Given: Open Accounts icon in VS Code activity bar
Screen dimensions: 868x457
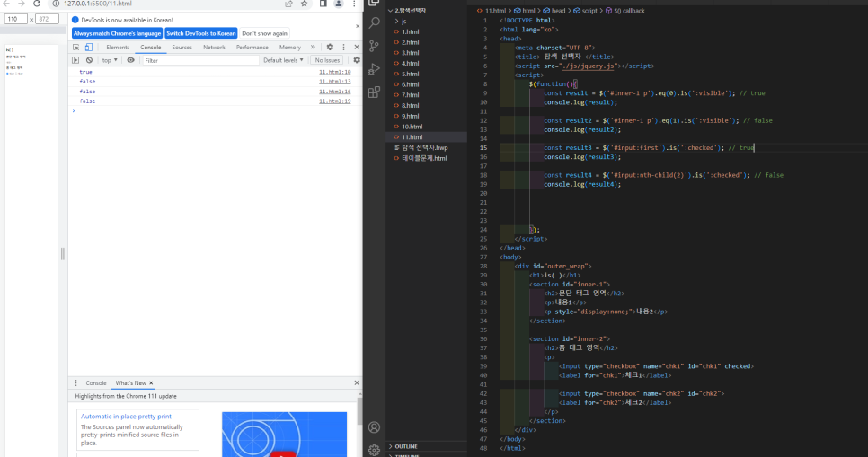Looking at the screenshot, I should click(374, 427).
